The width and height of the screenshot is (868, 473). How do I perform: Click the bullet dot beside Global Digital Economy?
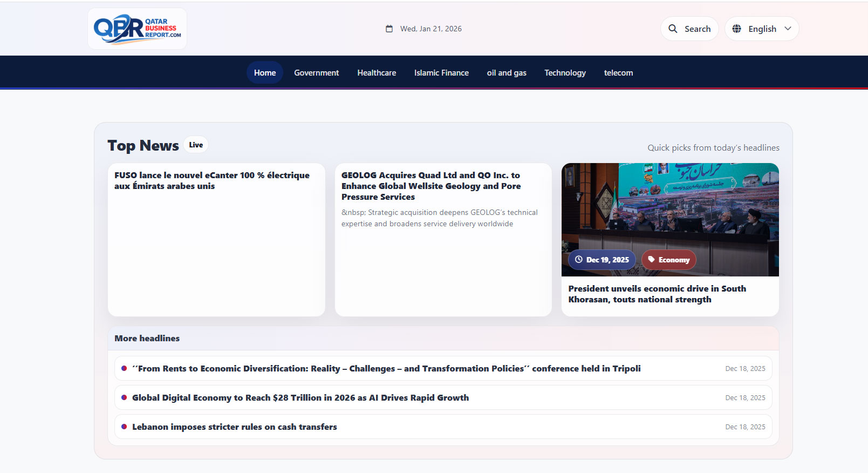(124, 397)
